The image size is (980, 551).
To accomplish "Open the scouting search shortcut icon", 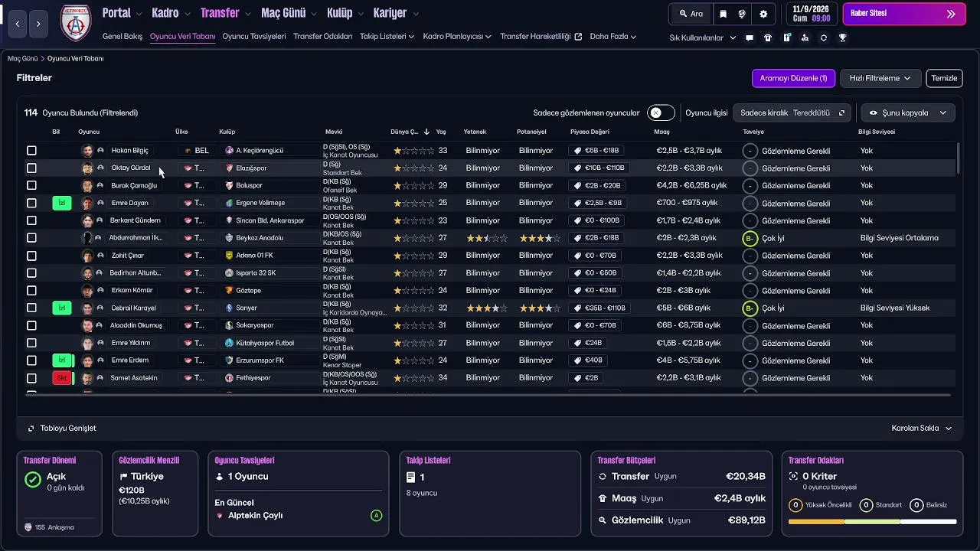I will (x=805, y=37).
